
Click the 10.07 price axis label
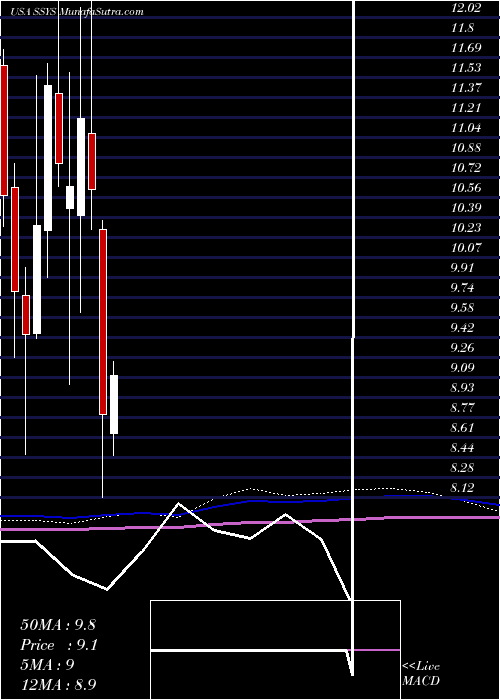pos(466,248)
